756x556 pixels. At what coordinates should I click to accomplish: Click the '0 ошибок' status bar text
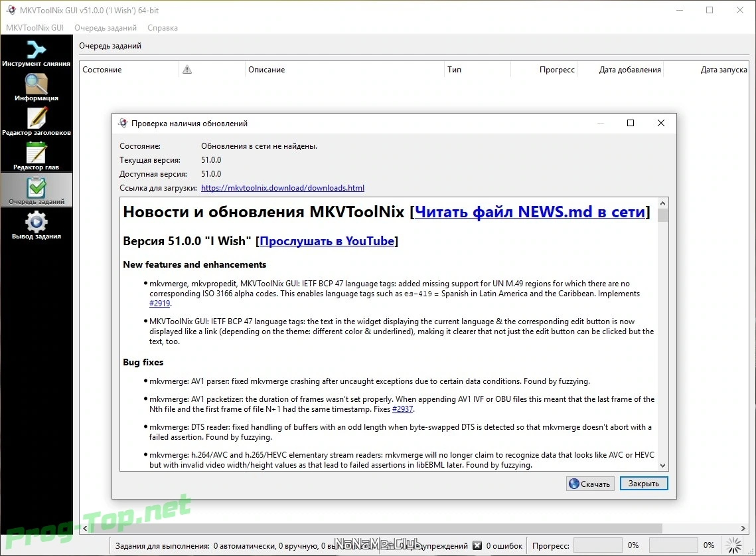point(504,546)
